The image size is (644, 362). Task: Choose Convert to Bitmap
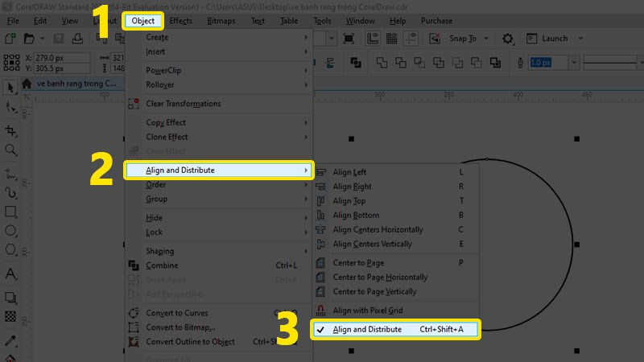click(x=219, y=327)
